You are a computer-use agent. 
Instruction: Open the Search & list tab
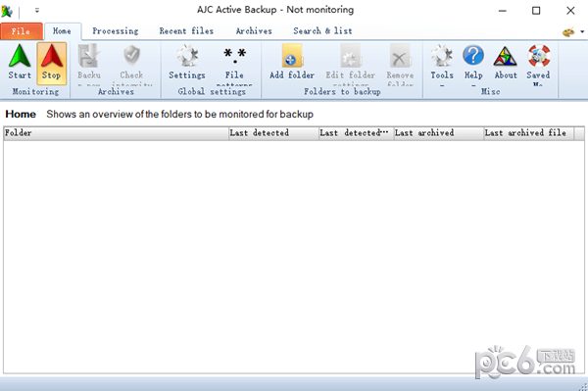pyautogui.click(x=322, y=31)
